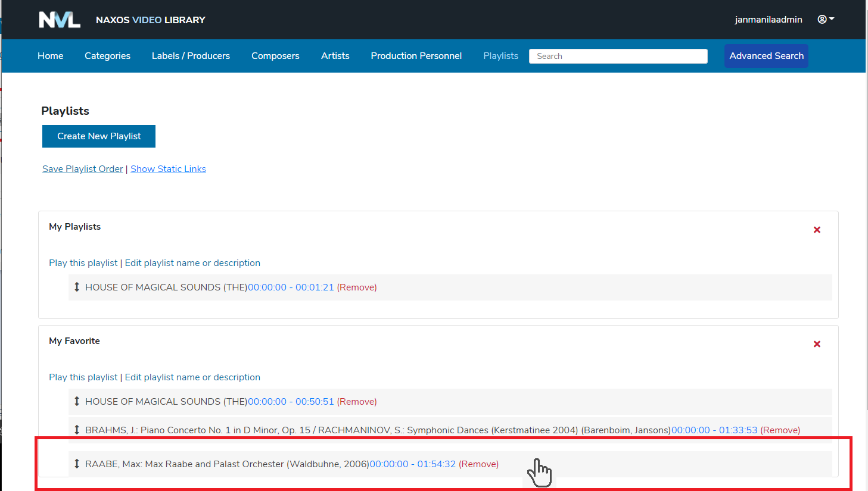This screenshot has width=868, height=491.
Task: Click the Playlists page heading
Action: (65, 111)
